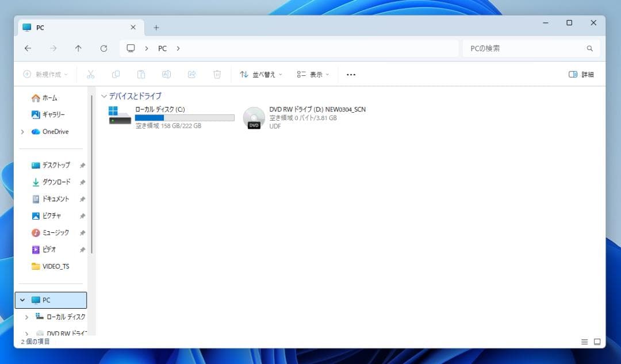Refresh the current folder view
Image resolution: width=621 pixels, height=364 pixels.
coord(103,48)
